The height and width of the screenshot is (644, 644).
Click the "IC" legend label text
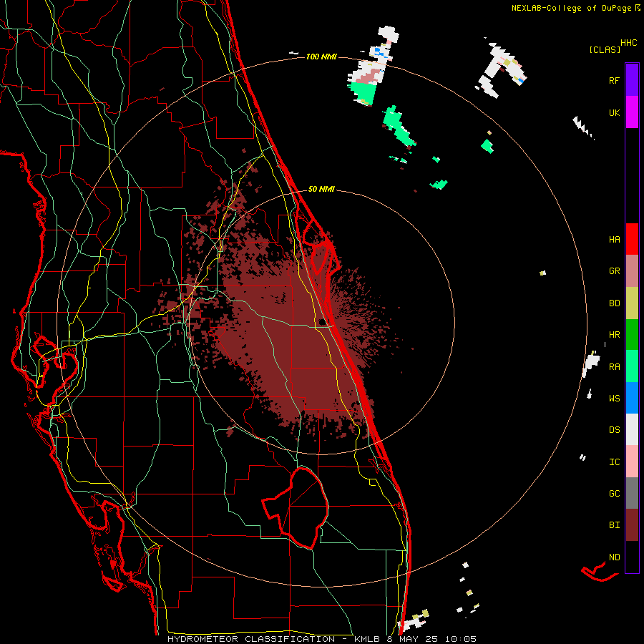click(614, 462)
